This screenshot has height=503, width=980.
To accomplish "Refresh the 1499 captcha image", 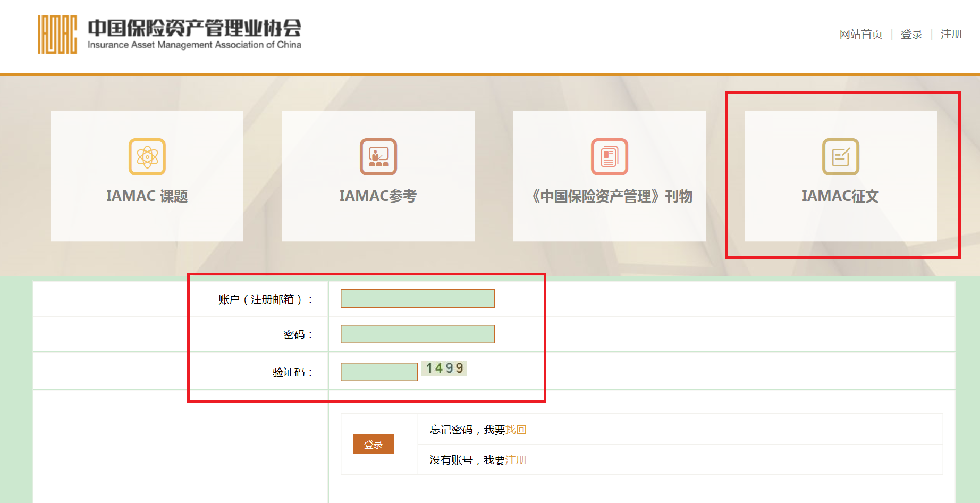I will click(444, 368).
